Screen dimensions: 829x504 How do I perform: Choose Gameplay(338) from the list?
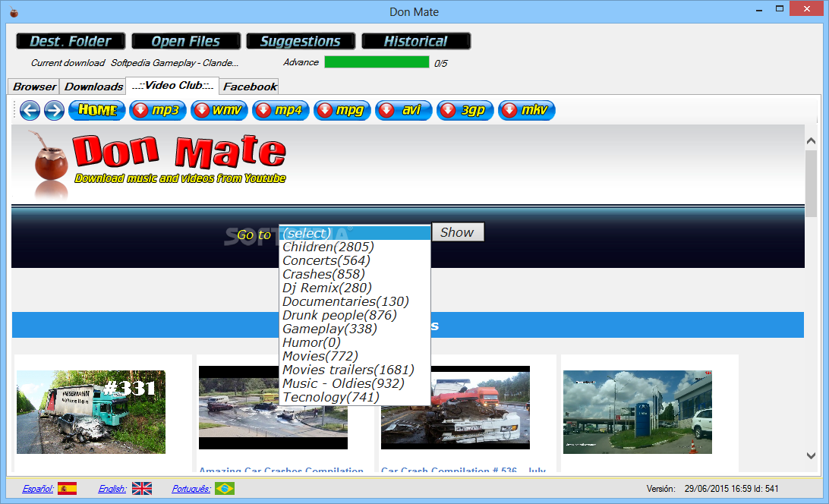coord(355,329)
